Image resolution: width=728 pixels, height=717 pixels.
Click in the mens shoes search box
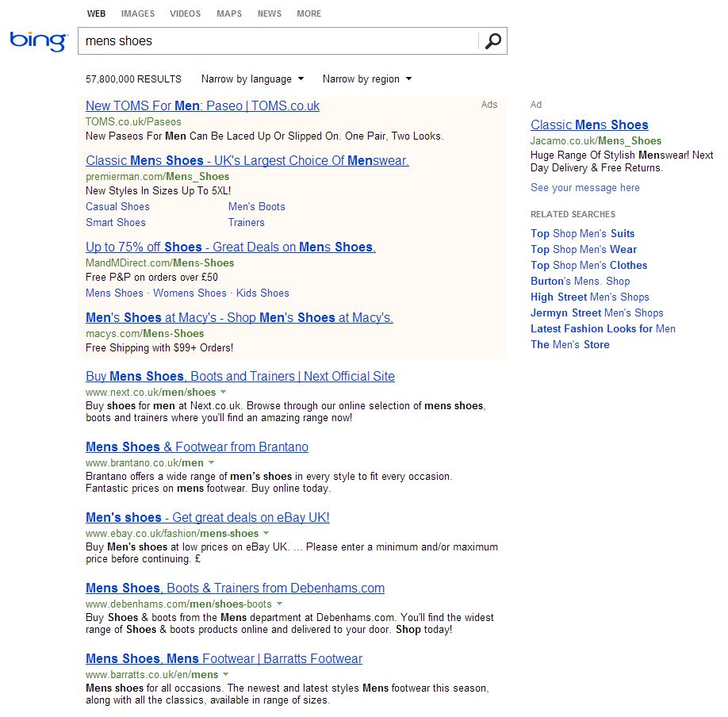click(278, 41)
